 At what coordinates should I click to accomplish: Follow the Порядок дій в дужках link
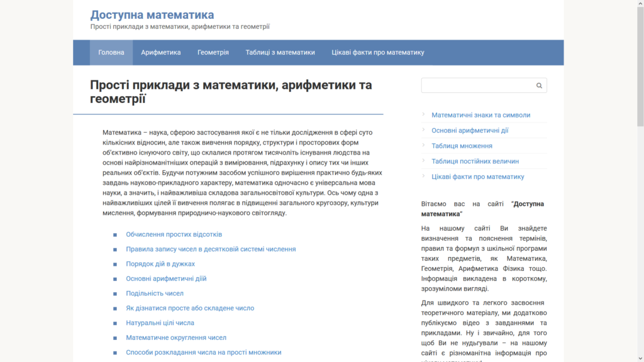click(160, 264)
